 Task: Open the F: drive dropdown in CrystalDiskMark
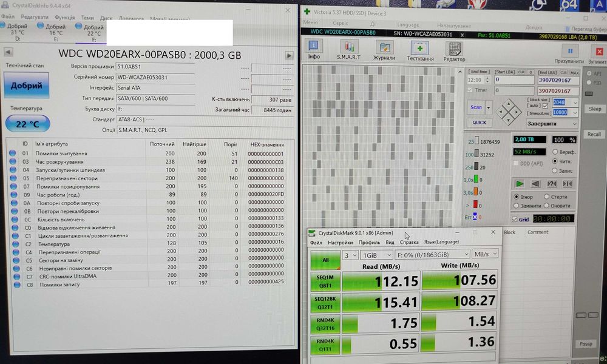tap(432, 255)
